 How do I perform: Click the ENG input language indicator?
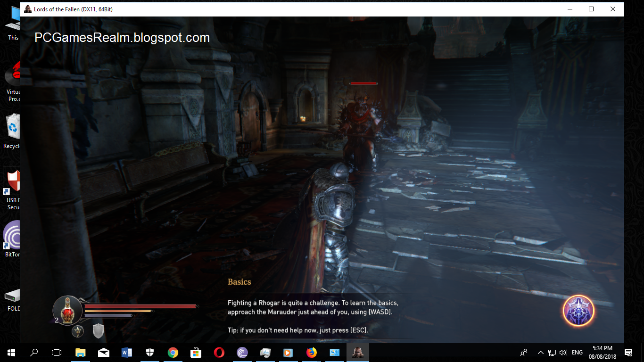578,353
